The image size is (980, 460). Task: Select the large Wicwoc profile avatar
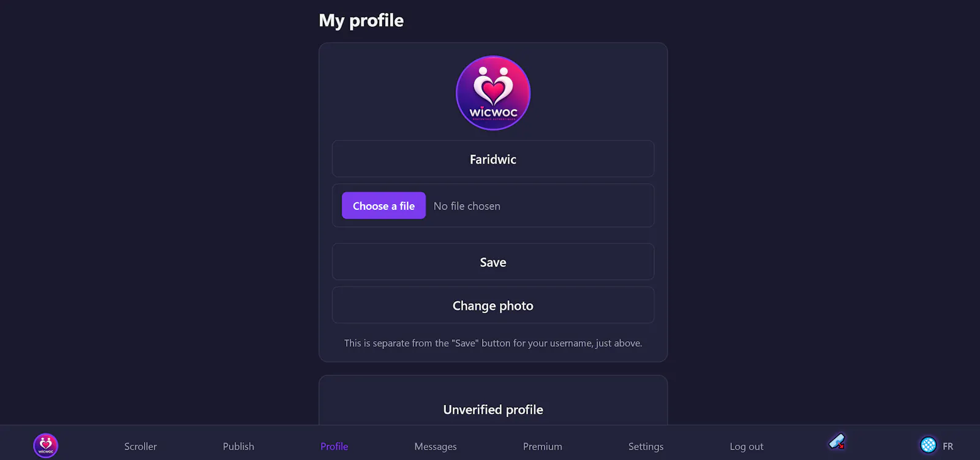point(493,93)
